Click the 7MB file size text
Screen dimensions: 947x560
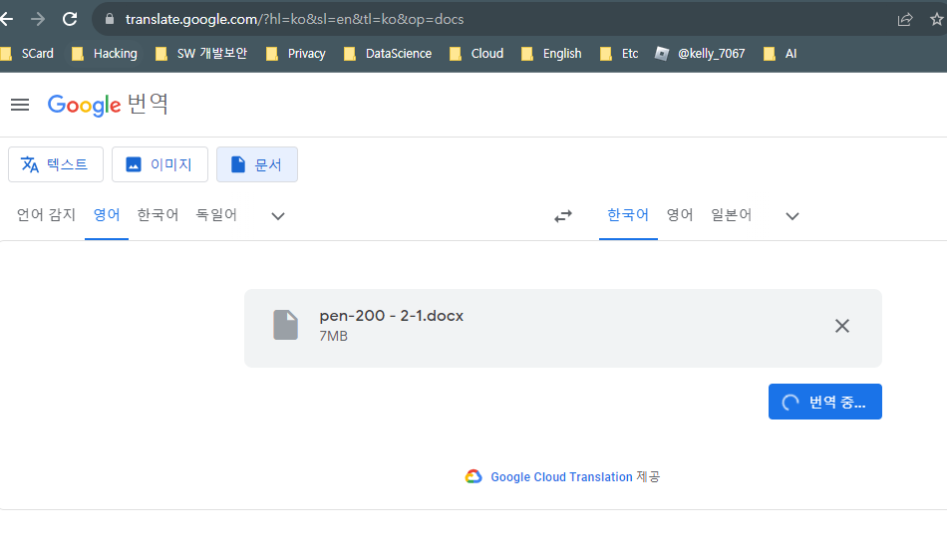tap(333, 336)
